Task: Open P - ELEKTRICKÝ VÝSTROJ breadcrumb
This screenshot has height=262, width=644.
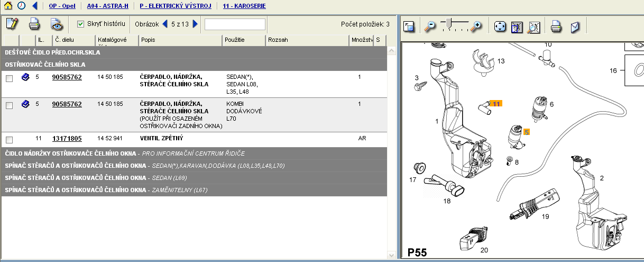Action: coord(176,6)
